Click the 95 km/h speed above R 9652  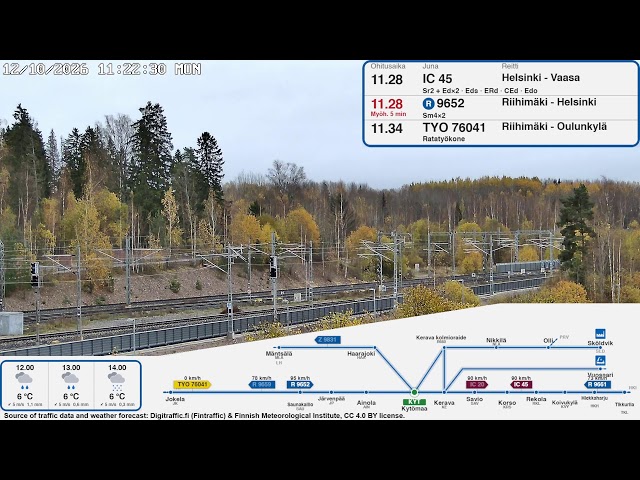click(x=300, y=378)
